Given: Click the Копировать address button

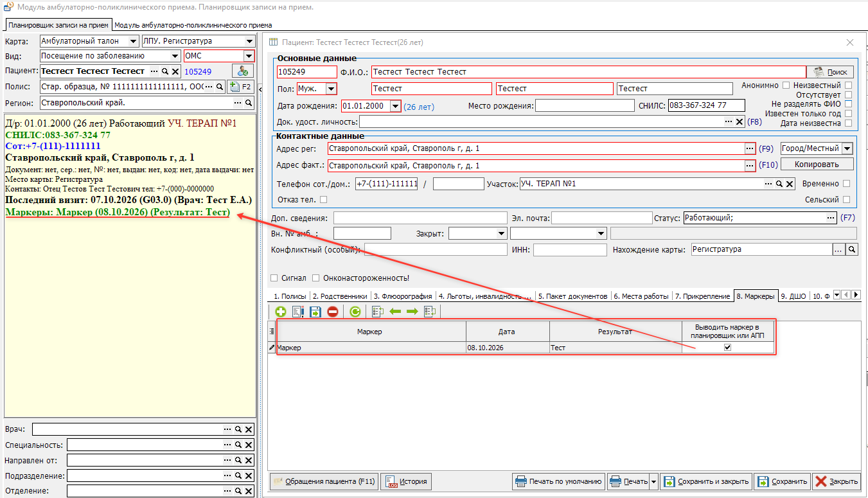Looking at the screenshot, I should point(817,165).
